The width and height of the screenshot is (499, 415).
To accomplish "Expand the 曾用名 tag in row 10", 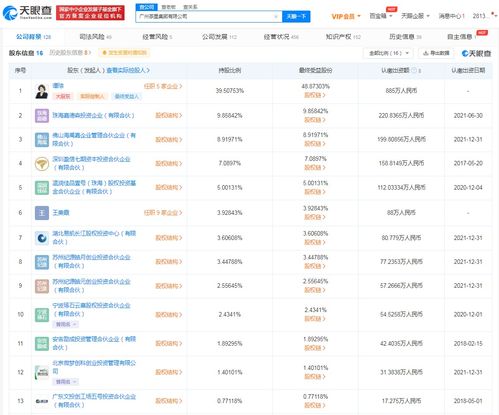I will coord(66,324).
